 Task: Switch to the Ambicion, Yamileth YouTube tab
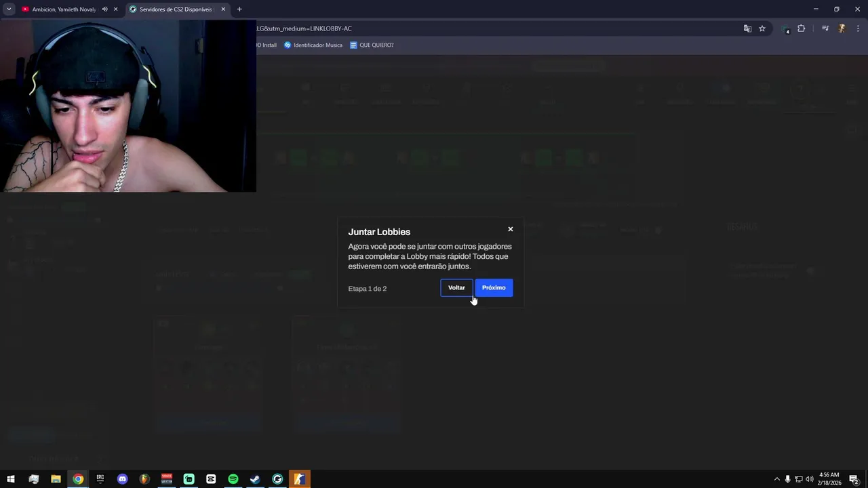tap(64, 9)
